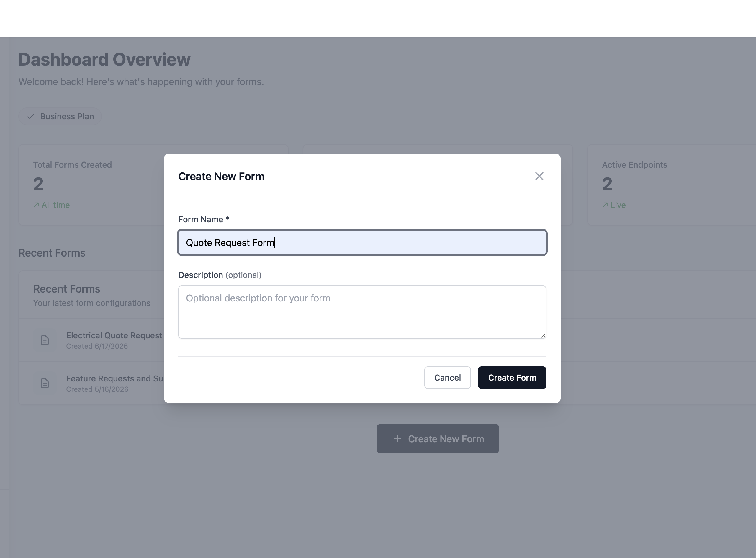The height and width of the screenshot is (558, 756).
Task: Click the Form Name input field
Action: pos(362,242)
